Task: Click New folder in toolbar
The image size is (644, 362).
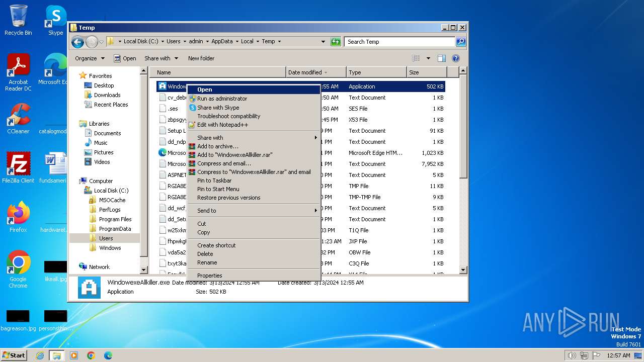Action: (x=201, y=58)
